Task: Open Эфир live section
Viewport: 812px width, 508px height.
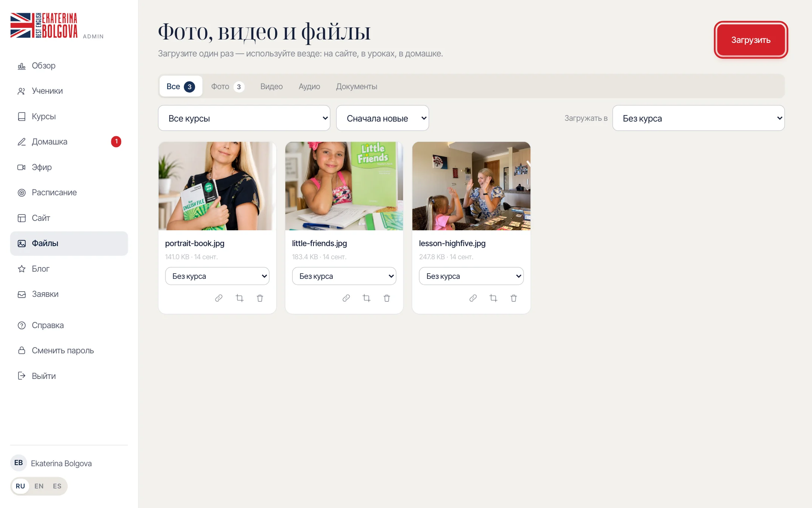Action: (x=69, y=167)
